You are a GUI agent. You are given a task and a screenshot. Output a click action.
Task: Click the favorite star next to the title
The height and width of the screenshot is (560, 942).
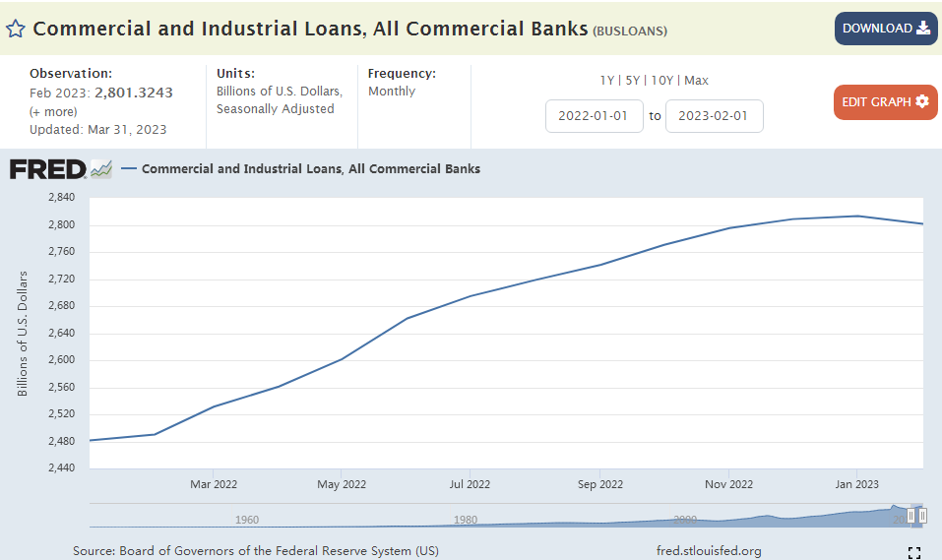(x=16, y=29)
